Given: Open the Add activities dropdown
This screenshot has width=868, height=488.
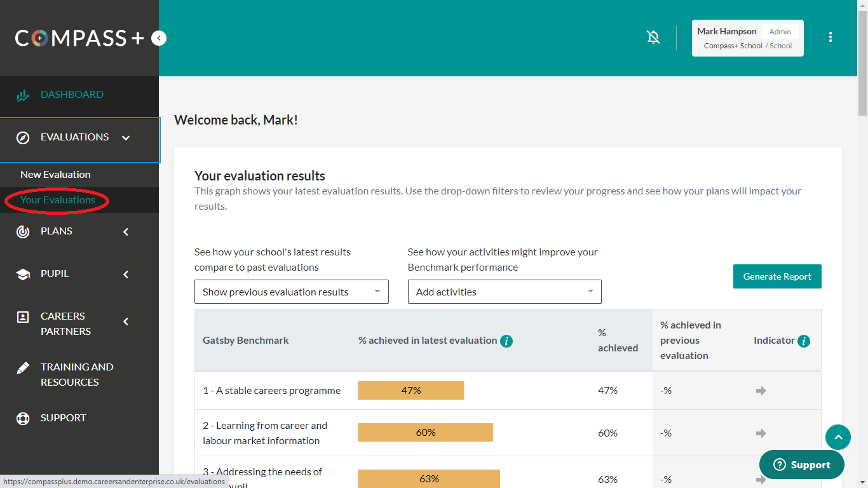Looking at the screenshot, I should (504, 292).
